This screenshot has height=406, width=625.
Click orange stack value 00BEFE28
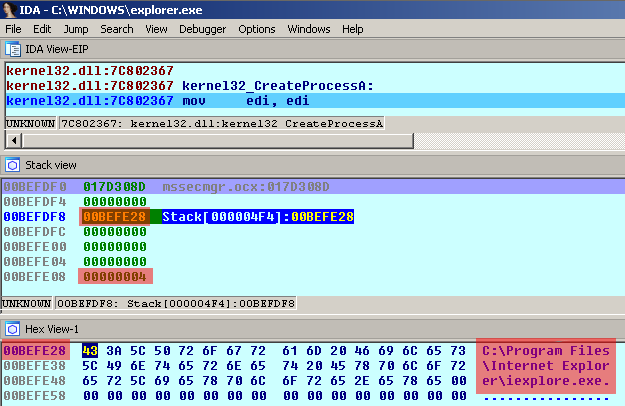(x=115, y=216)
